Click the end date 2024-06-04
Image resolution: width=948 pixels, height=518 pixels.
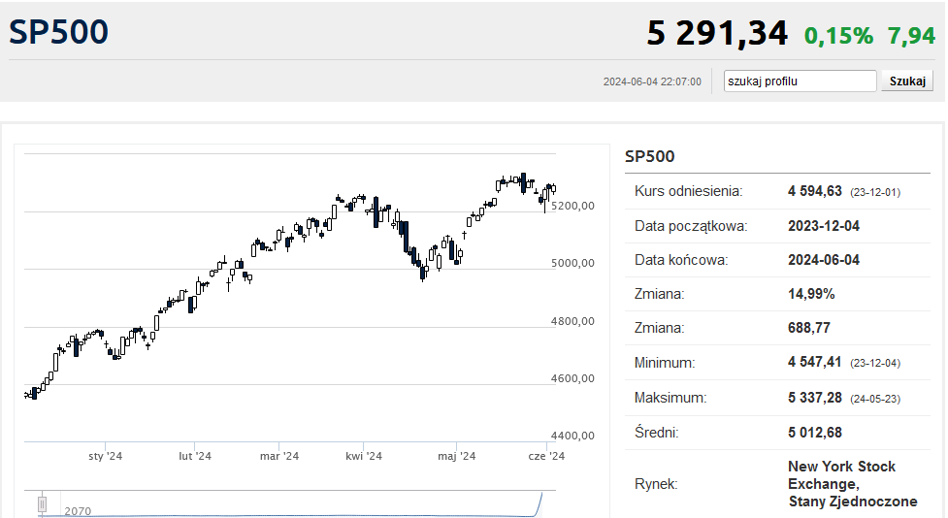click(823, 260)
